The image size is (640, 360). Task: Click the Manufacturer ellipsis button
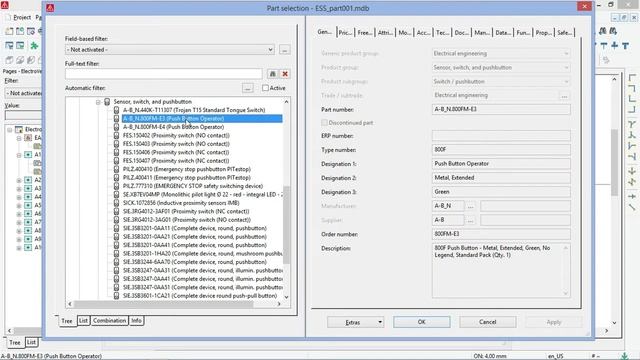coord(470,206)
